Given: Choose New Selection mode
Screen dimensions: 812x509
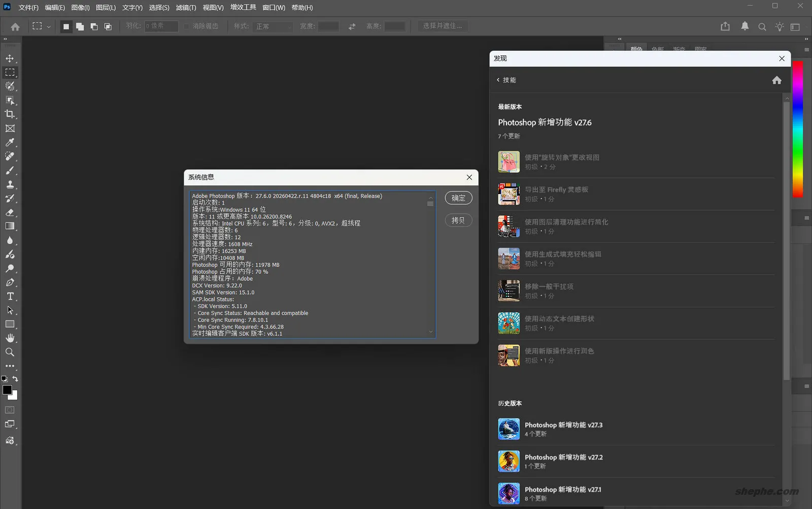Looking at the screenshot, I should tap(66, 26).
